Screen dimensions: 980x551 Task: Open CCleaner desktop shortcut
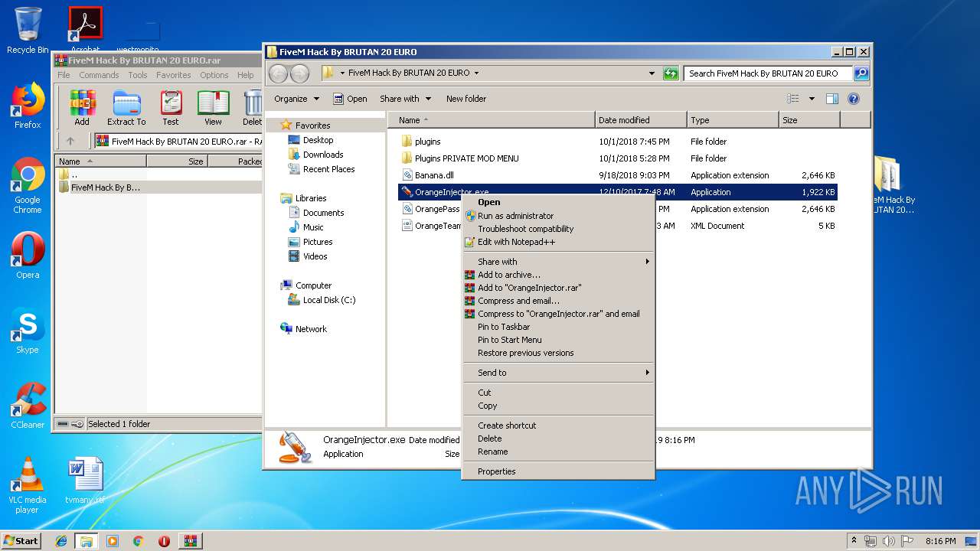click(28, 406)
